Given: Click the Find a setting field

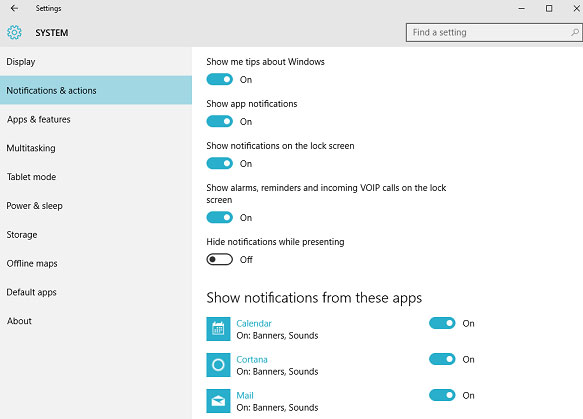Looking at the screenshot, I should click(x=494, y=32).
